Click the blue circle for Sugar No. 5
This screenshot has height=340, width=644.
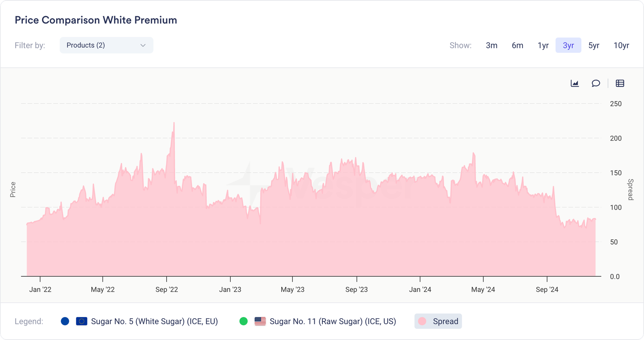(x=65, y=321)
